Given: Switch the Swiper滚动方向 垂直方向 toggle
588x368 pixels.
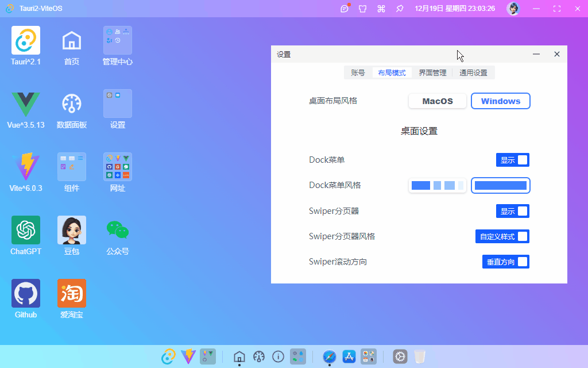Looking at the screenshot, I should tap(506, 262).
